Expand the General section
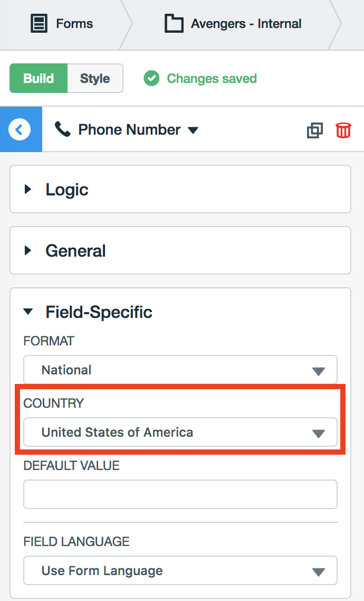Viewport: 364px width, 601px height. click(x=75, y=251)
